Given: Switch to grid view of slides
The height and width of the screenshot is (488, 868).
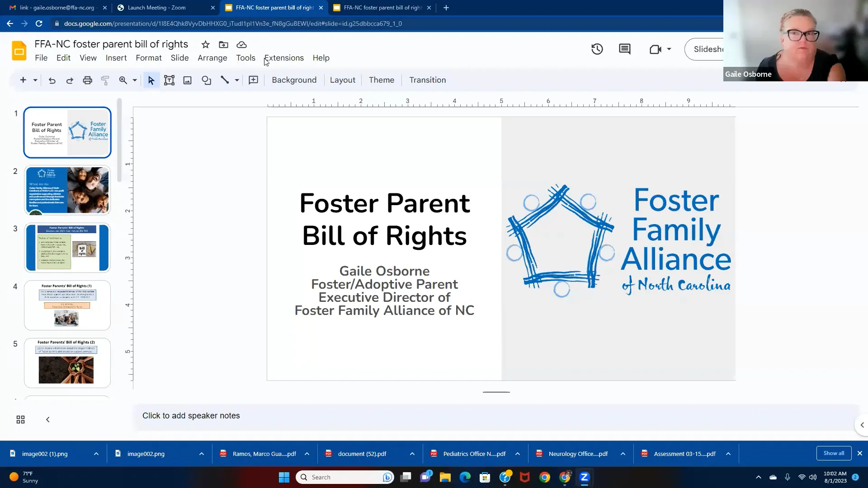Looking at the screenshot, I should (x=20, y=419).
